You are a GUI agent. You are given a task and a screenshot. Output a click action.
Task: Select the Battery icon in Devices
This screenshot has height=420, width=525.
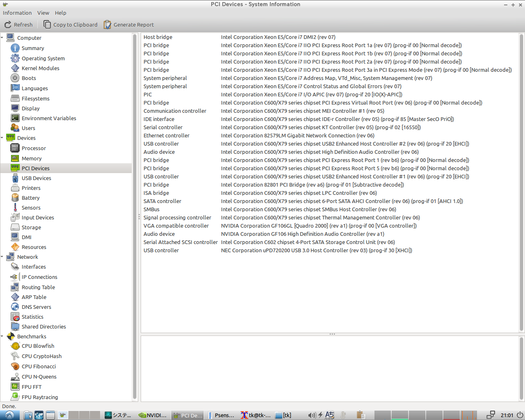point(15,198)
